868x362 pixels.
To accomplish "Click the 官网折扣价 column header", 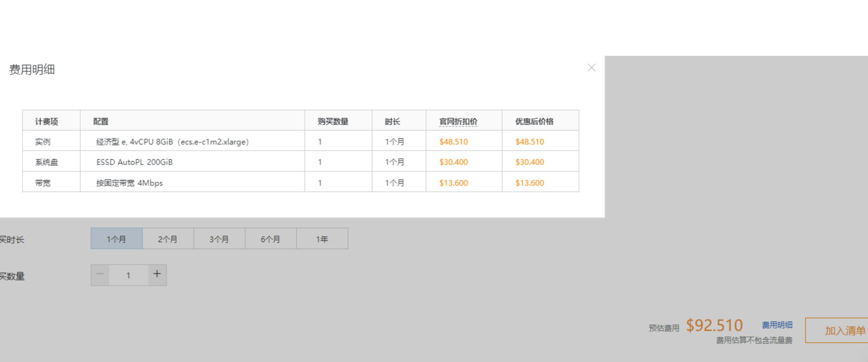I will 458,121.
